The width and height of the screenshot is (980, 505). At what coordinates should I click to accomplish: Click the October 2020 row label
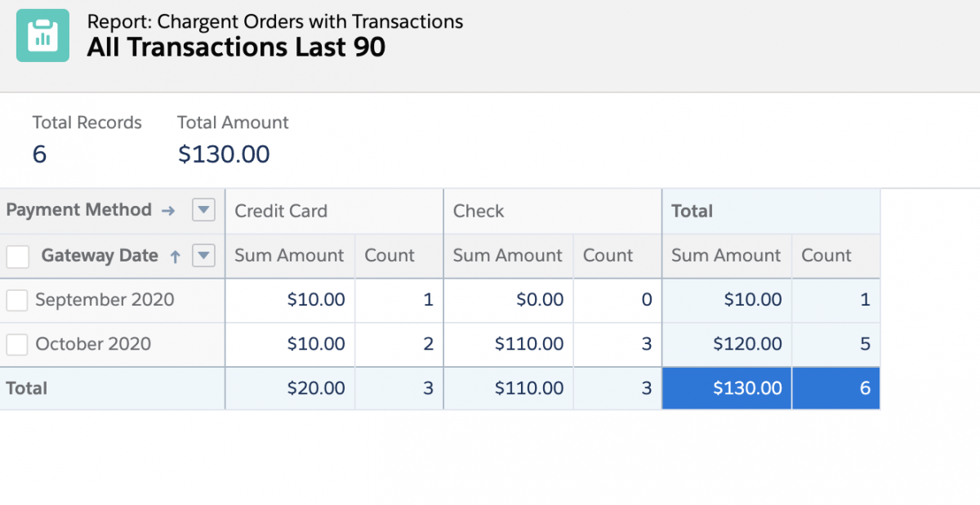coord(93,344)
